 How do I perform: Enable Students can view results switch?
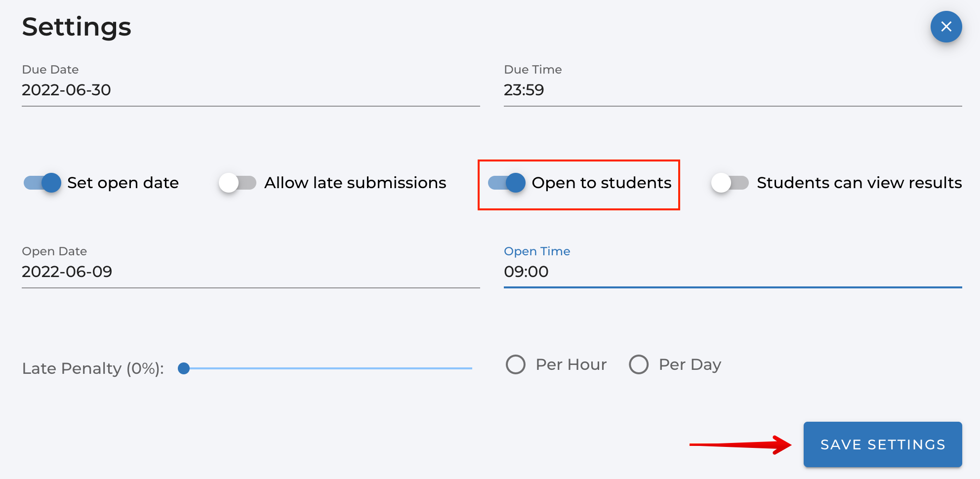pyautogui.click(x=730, y=183)
